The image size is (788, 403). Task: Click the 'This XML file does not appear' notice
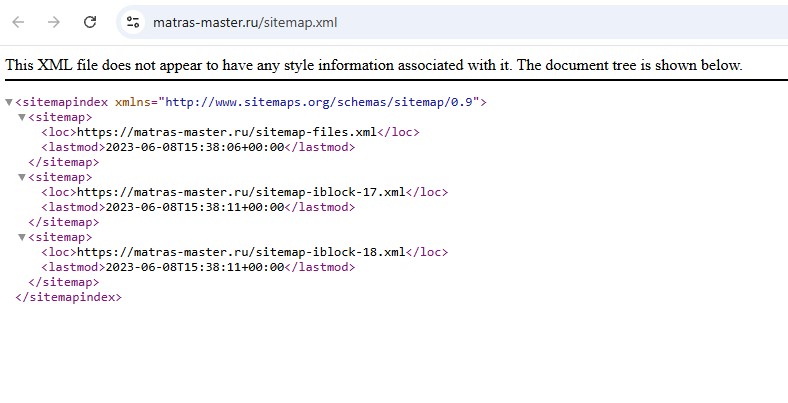373,65
